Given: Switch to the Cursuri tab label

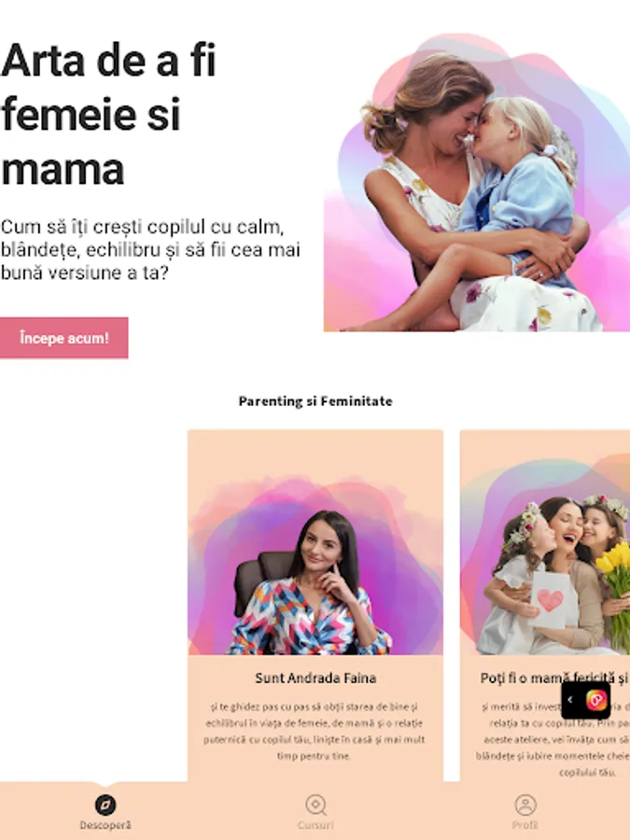Looking at the screenshot, I should coord(315,826).
